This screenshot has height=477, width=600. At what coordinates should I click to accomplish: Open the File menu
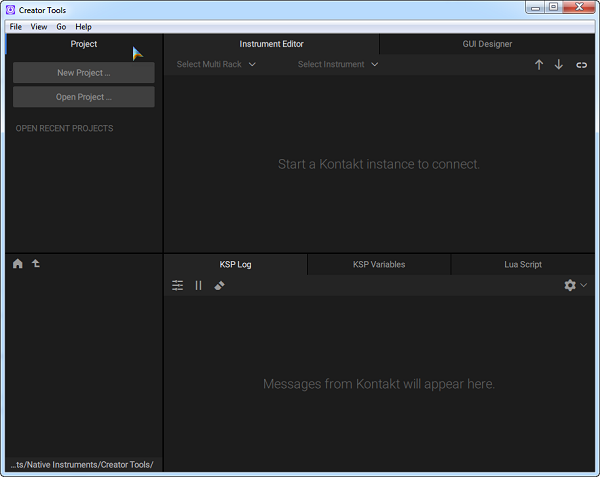click(16, 27)
